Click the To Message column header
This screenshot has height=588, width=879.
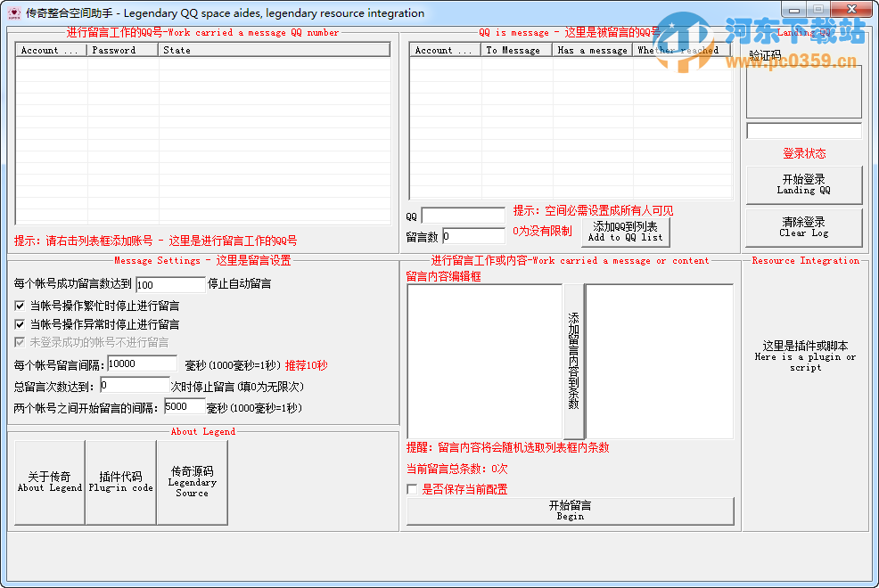517,50
